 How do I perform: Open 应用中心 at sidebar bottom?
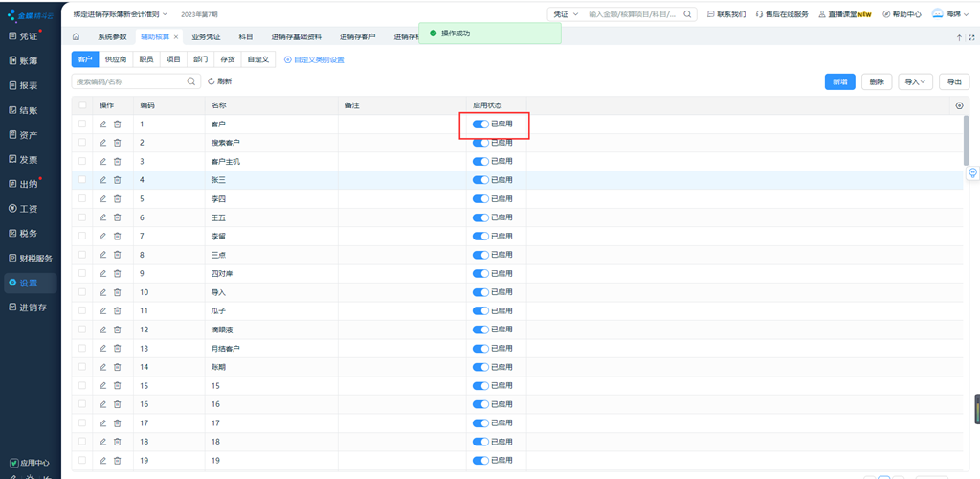tap(30, 464)
